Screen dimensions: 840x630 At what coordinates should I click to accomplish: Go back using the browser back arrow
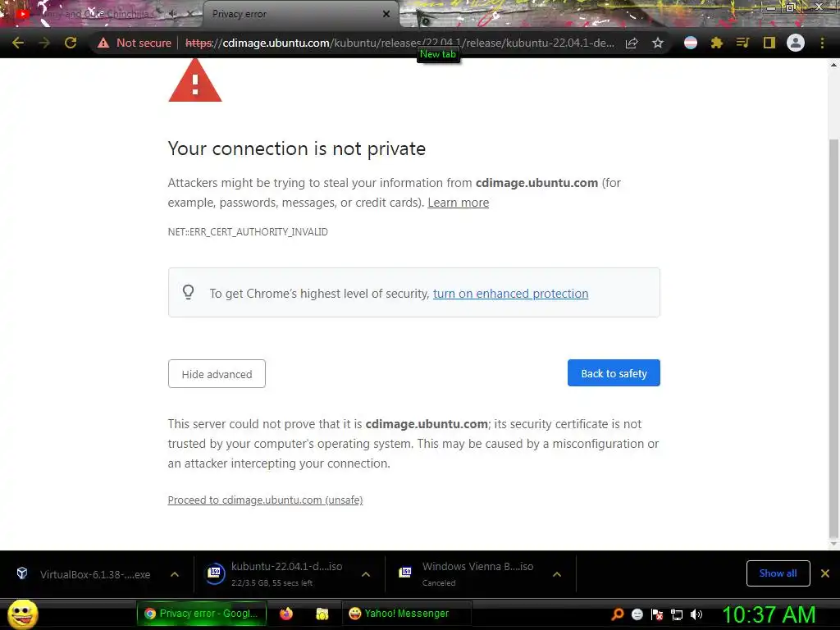pyautogui.click(x=18, y=43)
